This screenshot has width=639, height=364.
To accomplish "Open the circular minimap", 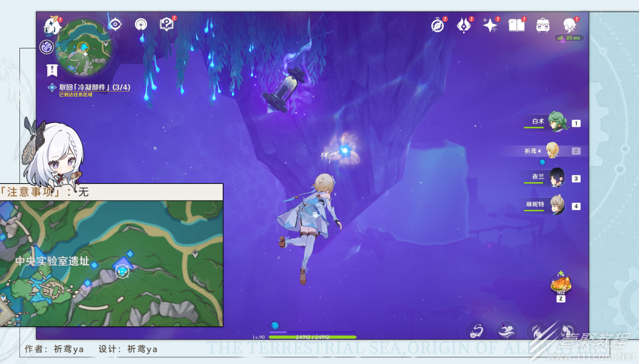I will [x=84, y=47].
